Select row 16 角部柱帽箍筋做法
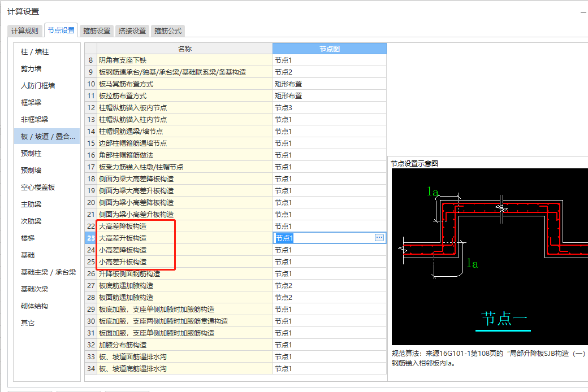Viewport: 588px width, 392px height. pyautogui.click(x=184, y=155)
